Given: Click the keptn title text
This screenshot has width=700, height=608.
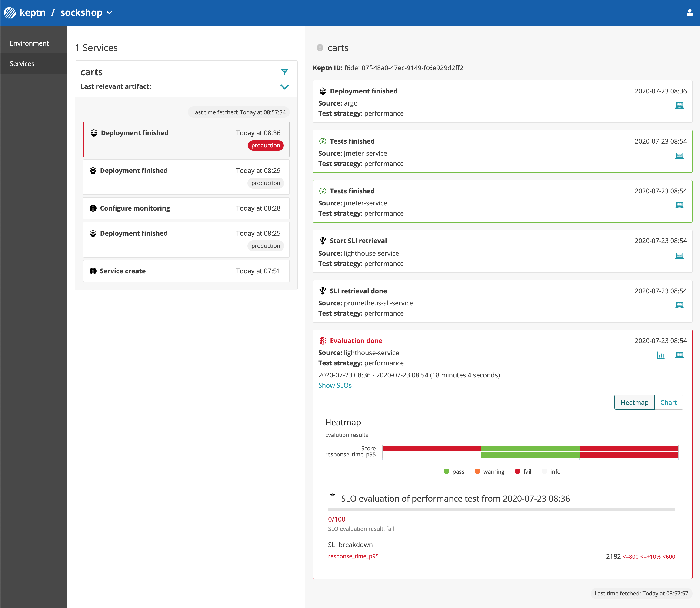Looking at the screenshot, I should click(32, 13).
